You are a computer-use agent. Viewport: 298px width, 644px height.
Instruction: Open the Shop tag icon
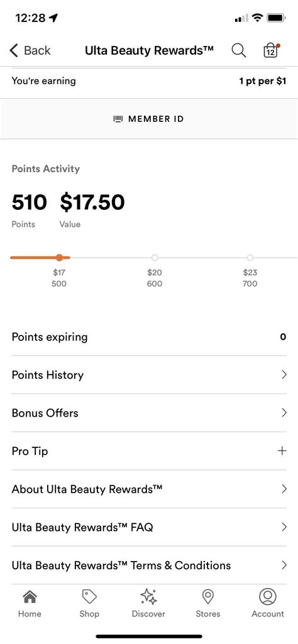coord(89,596)
